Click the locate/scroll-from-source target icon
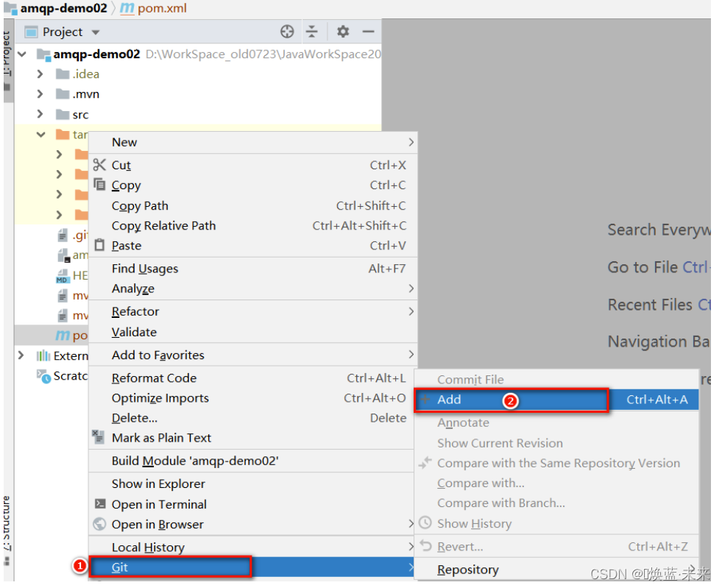The image size is (722, 588). coord(287,32)
